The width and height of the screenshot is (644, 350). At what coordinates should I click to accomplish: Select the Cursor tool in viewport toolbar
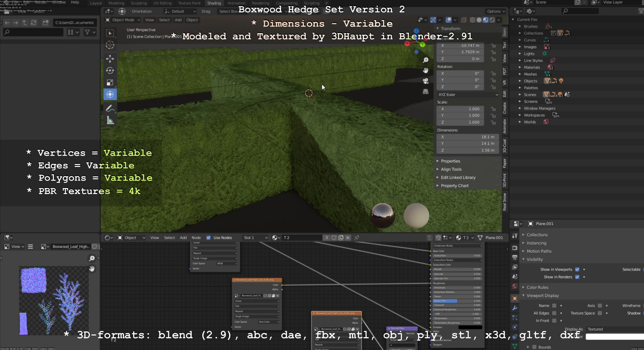pos(110,45)
